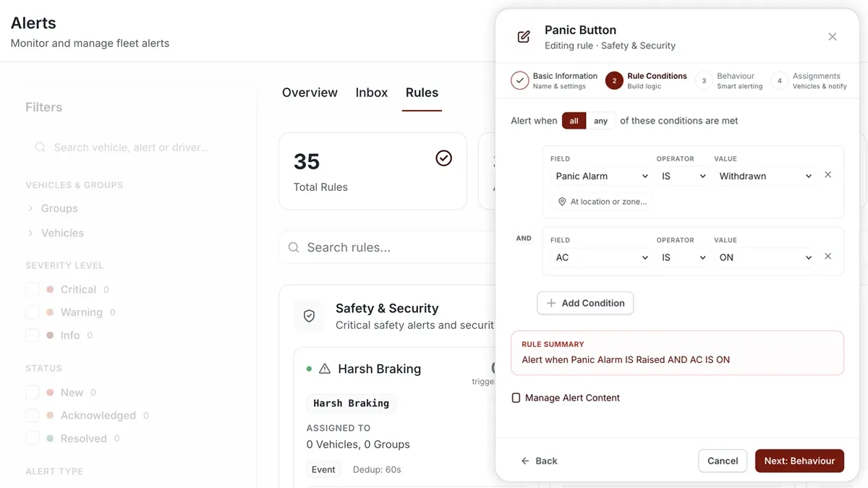Screen dimensions: 868x488
Task: Check the New status filter
Action: (33, 393)
